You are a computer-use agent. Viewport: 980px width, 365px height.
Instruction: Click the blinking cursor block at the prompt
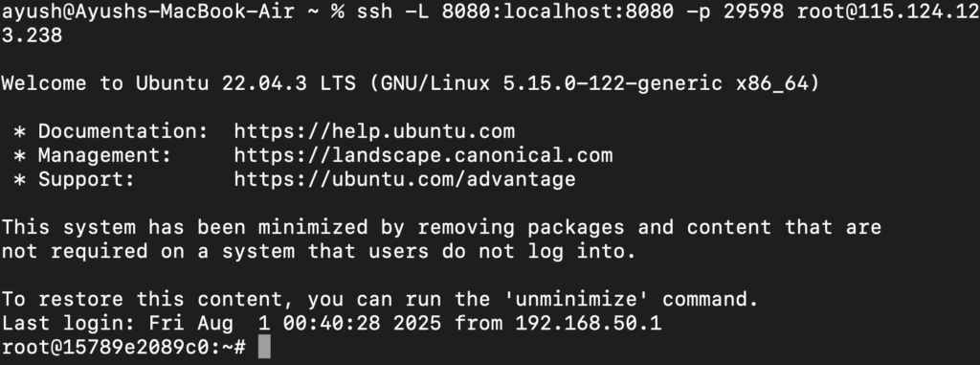(264, 347)
